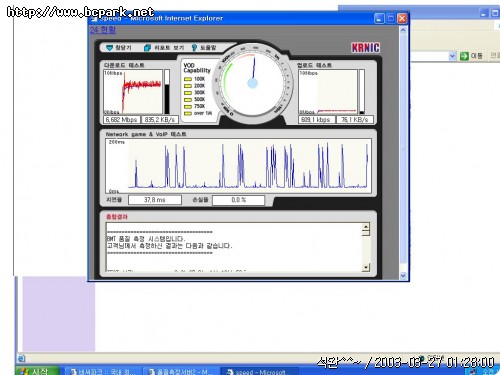Click the '37,8 ms' latency field
This screenshot has width=500, height=375.
(x=155, y=200)
